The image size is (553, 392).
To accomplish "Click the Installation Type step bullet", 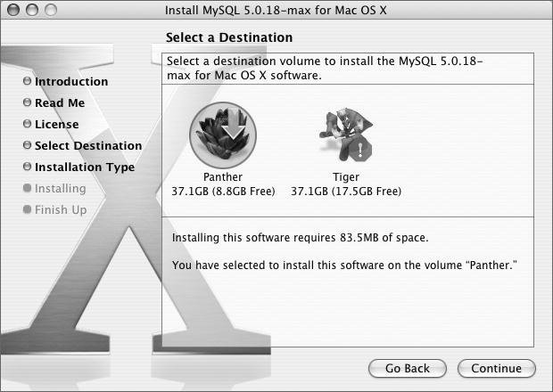I will tap(27, 167).
